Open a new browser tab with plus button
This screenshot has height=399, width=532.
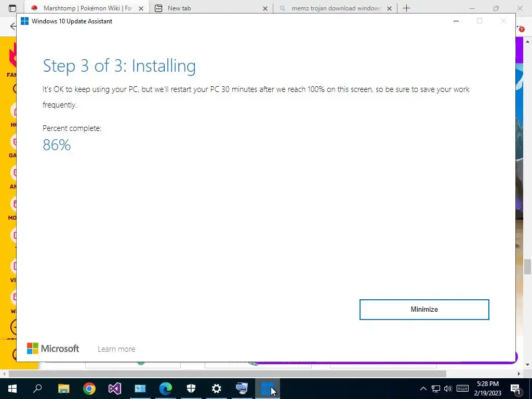tap(406, 8)
